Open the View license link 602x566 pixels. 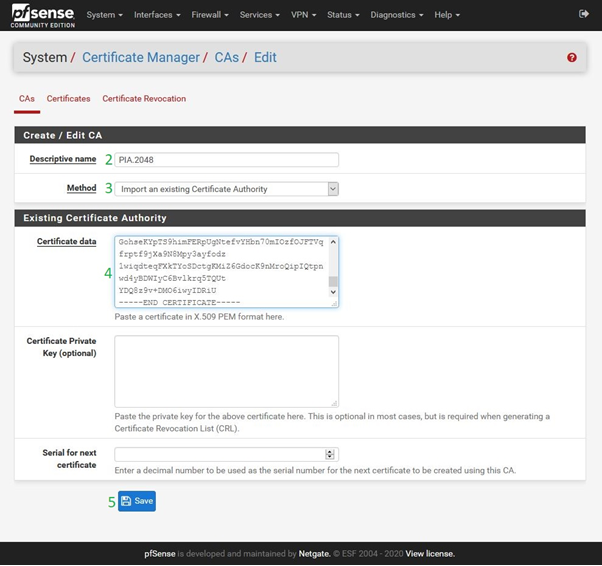tap(429, 553)
